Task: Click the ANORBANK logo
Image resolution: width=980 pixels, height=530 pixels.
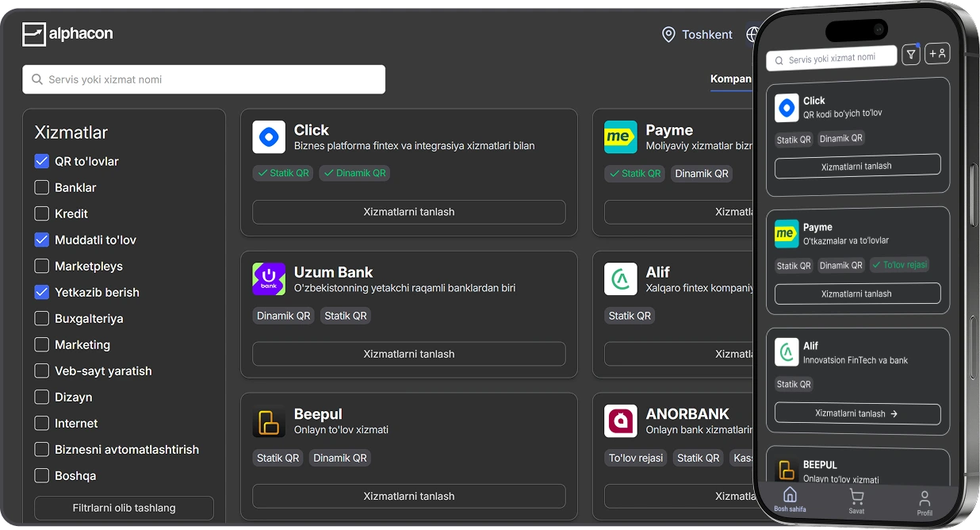Action: point(621,421)
